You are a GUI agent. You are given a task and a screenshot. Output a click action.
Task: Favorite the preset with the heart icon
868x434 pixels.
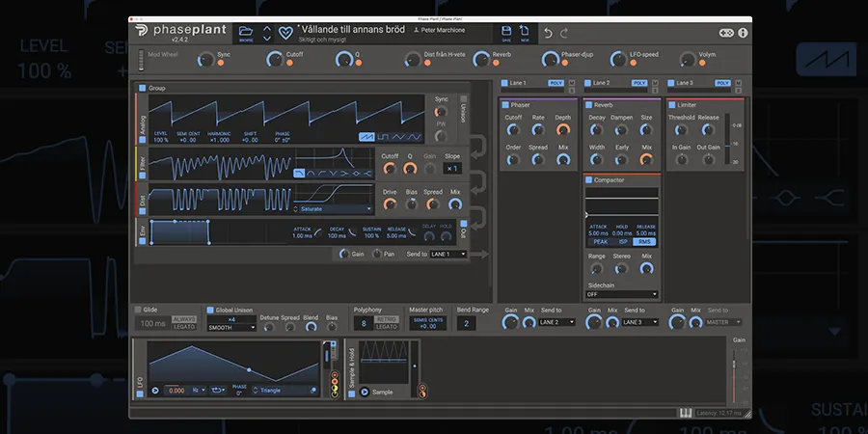[285, 33]
